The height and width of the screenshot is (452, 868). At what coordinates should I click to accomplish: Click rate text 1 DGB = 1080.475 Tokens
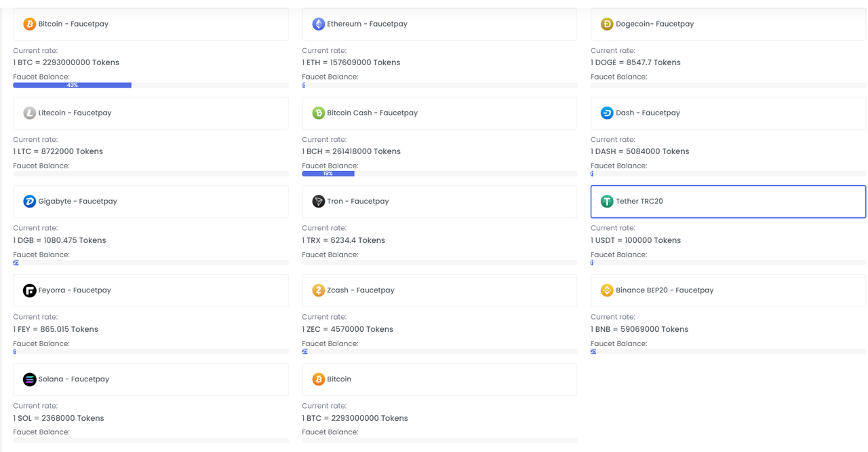pyautogui.click(x=60, y=240)
